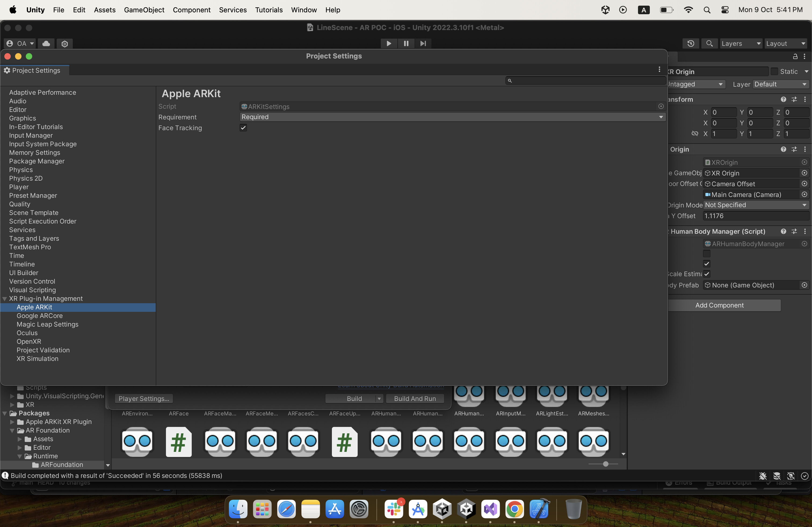
Task: Select the first green hash script asset in the Project browser
Action: pos(179,441)
